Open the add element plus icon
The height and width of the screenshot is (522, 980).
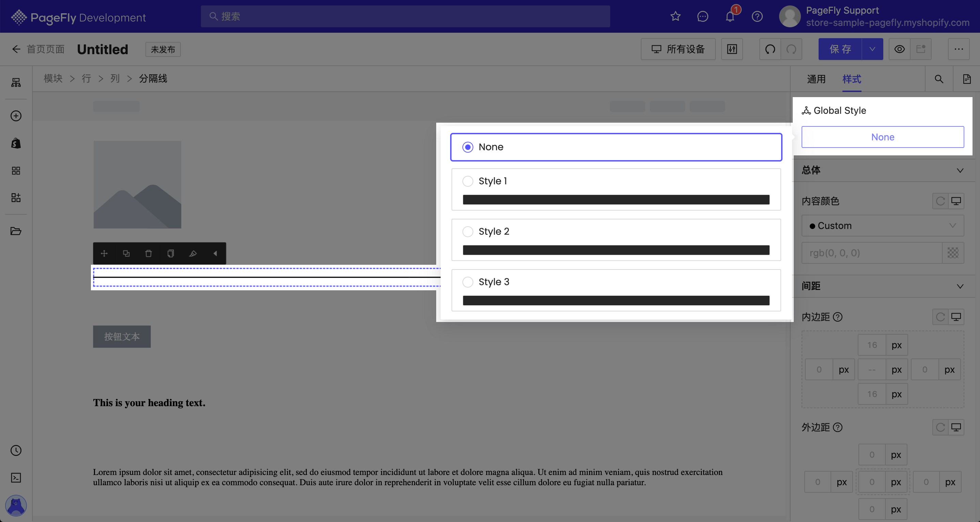click(x=16, y=116)
